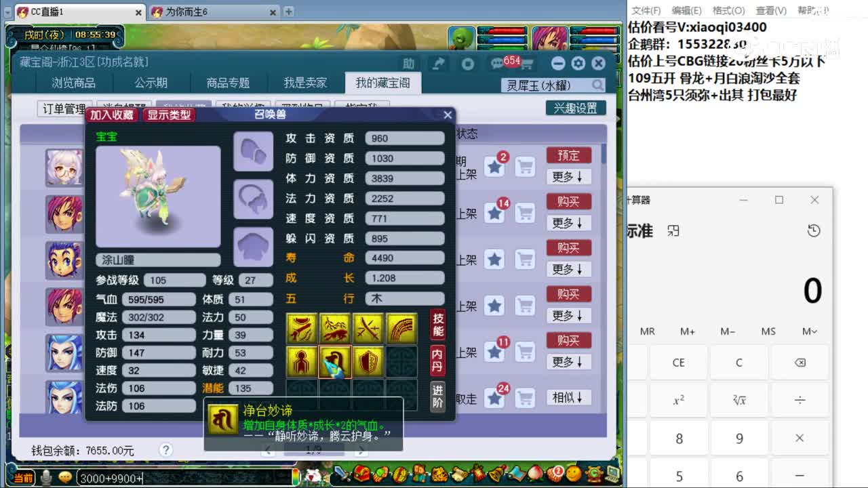Select the highlighted 净台妙谛 skill icon
The height and width of the screenshot is (488, 868).
coord(335,362)
